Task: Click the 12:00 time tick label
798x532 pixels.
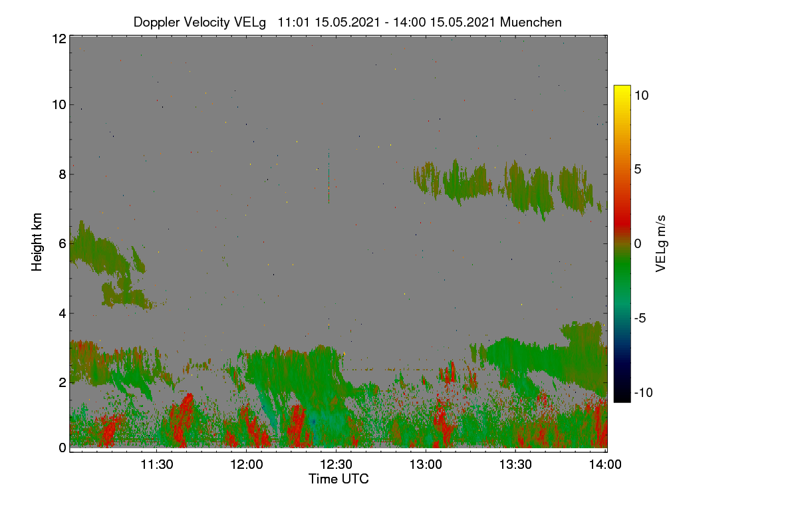Action: click(247, 465)
